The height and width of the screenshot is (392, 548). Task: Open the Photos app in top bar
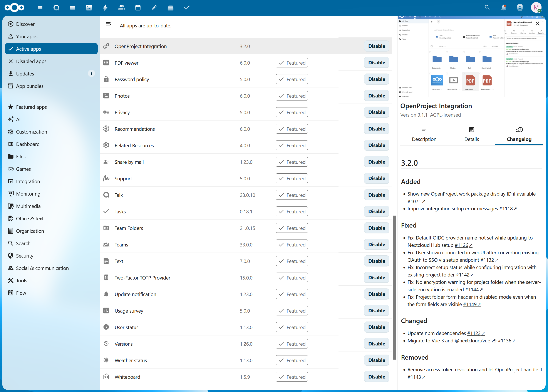tap(89, 8)
